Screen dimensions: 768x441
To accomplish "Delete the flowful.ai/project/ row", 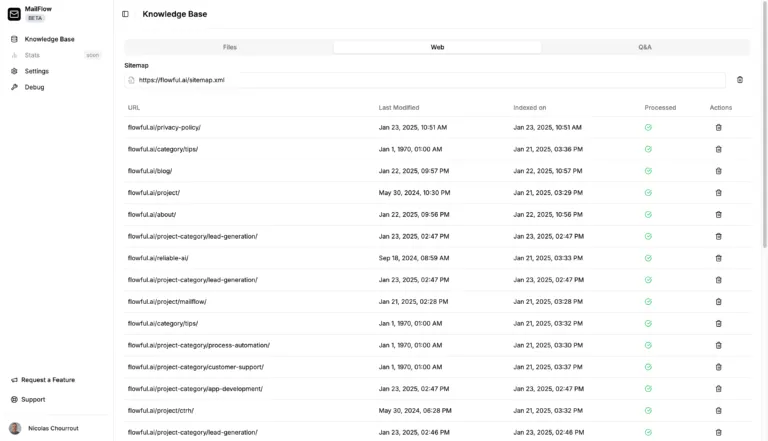I will click(x=718, y=193).
